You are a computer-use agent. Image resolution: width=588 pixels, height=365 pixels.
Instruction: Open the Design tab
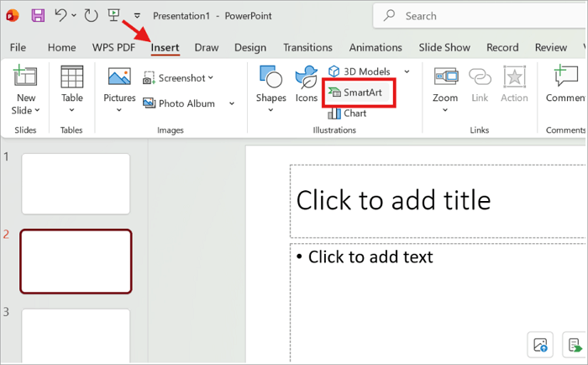coord(250,48)
